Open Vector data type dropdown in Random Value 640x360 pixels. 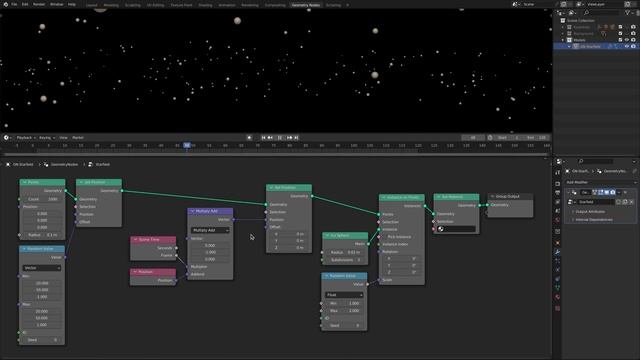(x=42, y=268)
